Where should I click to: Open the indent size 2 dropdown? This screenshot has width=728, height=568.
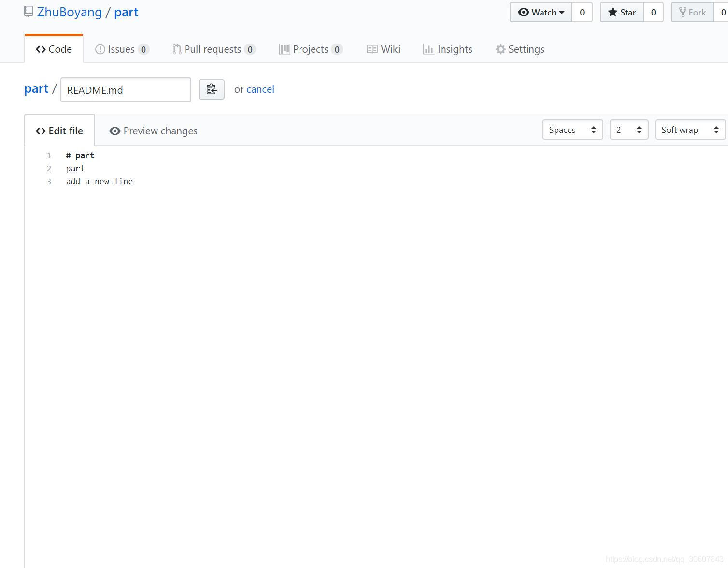pyautogui.click(x=629, y=130)
